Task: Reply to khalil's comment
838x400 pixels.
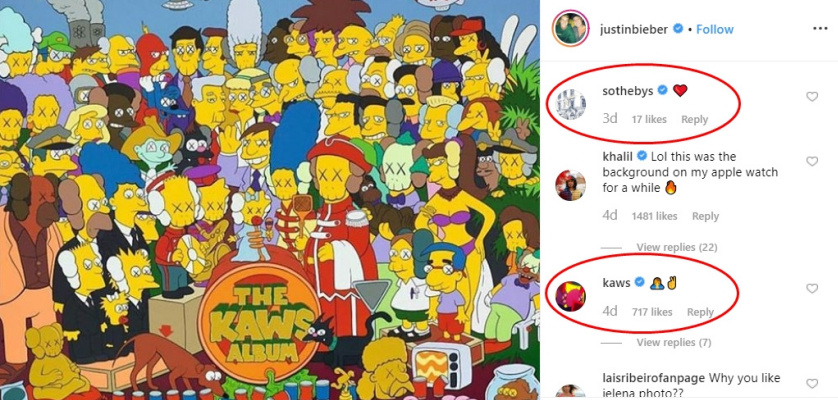Action: click(705, 216)
